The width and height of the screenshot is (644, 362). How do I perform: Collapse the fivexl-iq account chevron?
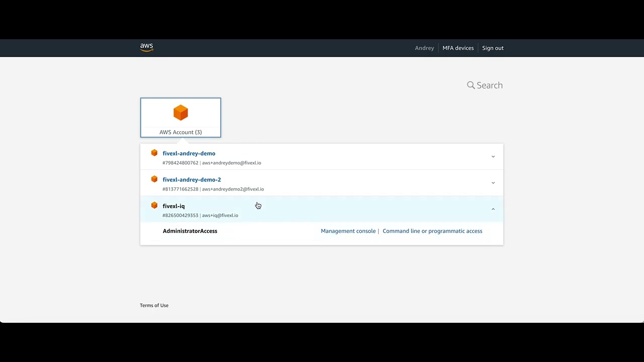click(x=493, y=209)
